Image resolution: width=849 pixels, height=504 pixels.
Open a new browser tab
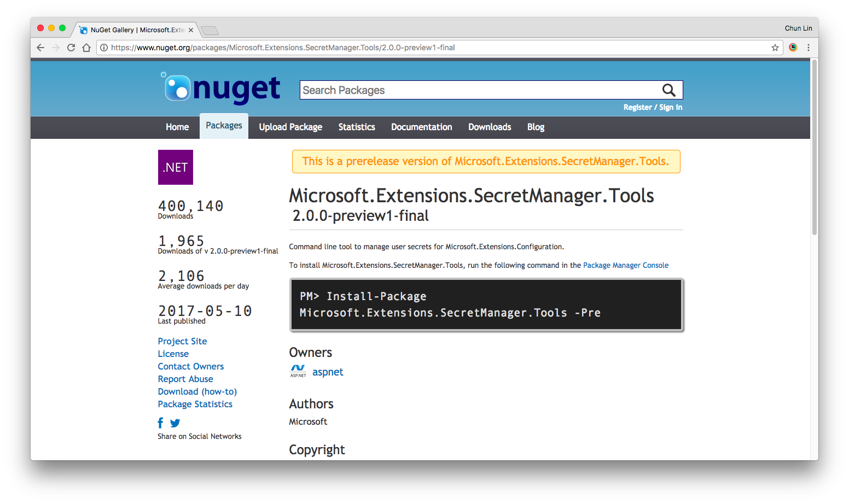[x=210, y=30]
